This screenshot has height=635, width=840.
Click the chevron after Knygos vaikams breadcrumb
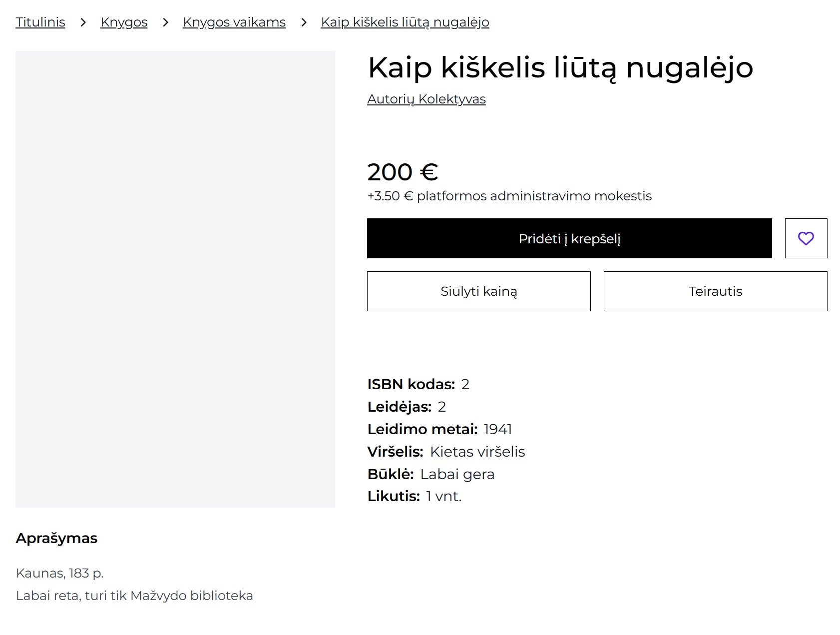pyautogui.click(x=303, y=22)
